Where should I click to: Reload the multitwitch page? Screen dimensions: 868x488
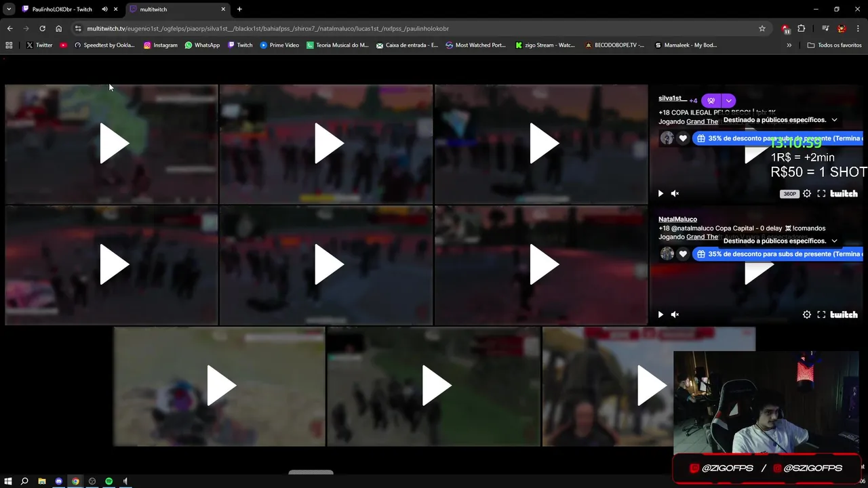[42, 28]
